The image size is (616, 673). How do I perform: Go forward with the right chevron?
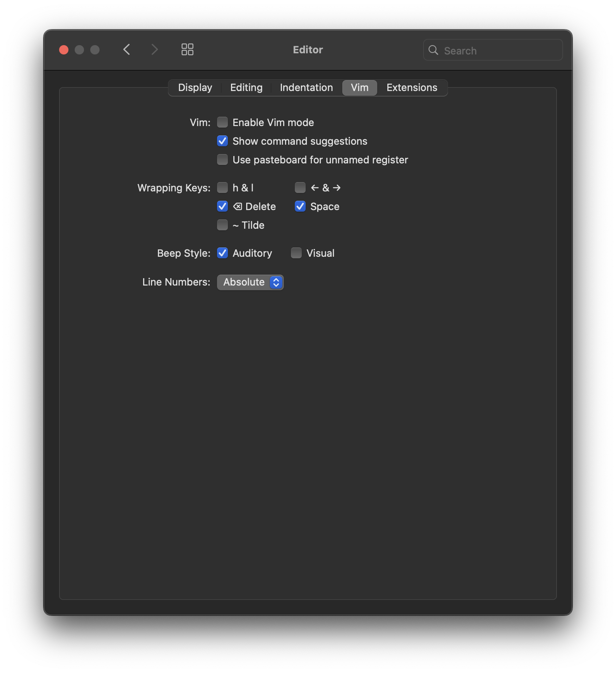pos(155,49)
